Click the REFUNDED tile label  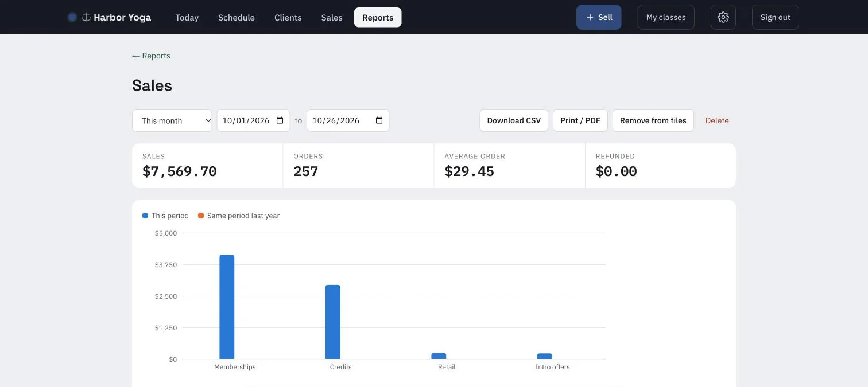[x=615, y=156]
